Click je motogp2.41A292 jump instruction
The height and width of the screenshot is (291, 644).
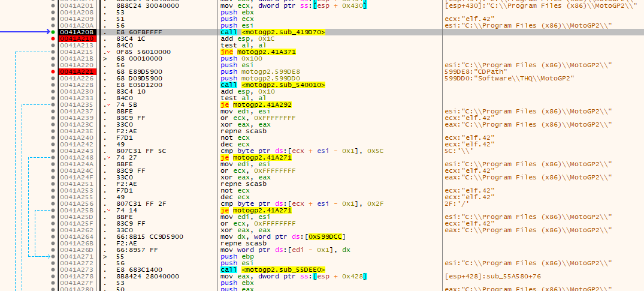pyautogui.click(x=256, y=104)
